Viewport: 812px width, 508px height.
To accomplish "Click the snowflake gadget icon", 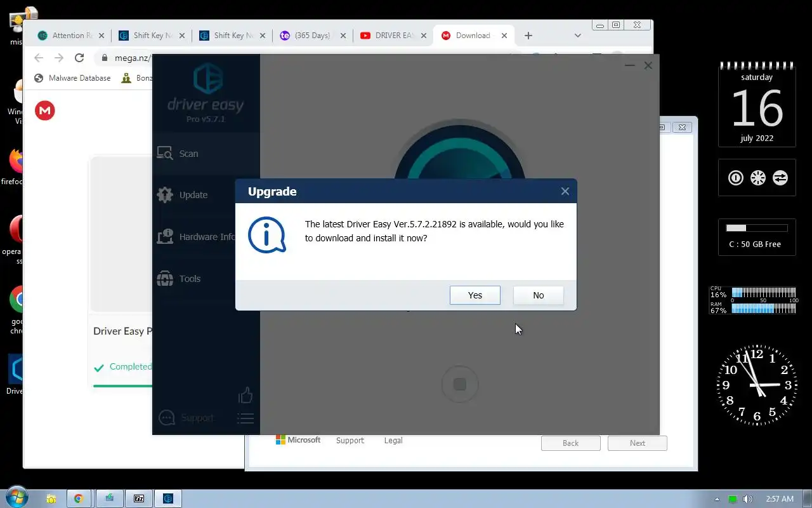I will pos(758,178).
